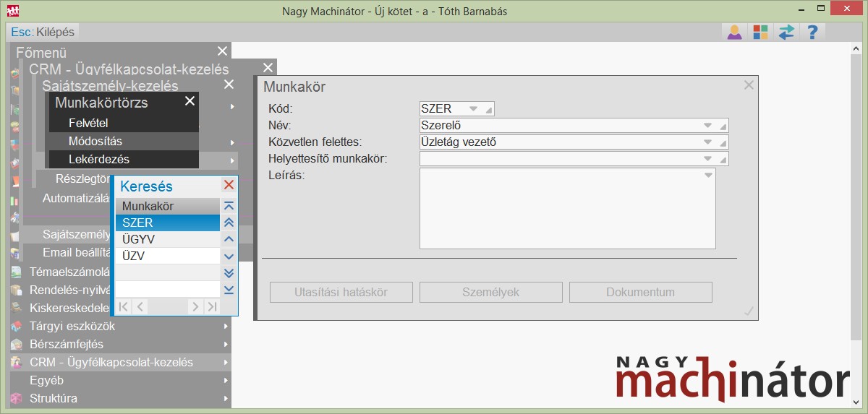Step left in Keresés bottom navigator
Viewport: 868px width, 414px height.
pos(140,306)
